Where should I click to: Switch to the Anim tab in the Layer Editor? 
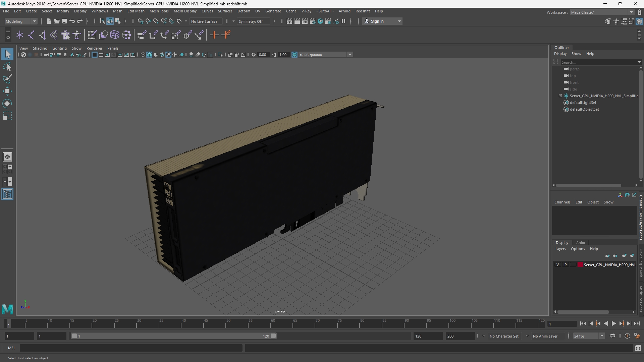[x=580, y=243]
